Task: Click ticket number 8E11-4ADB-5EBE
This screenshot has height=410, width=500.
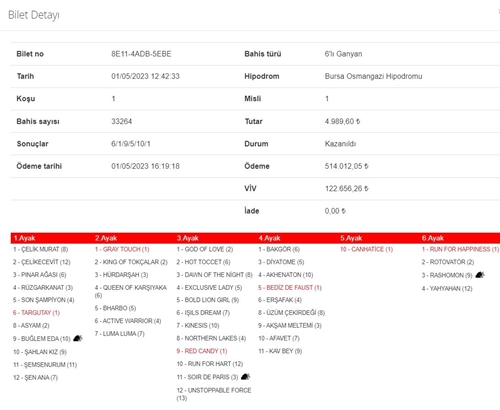Action: [x=141, y=54]
